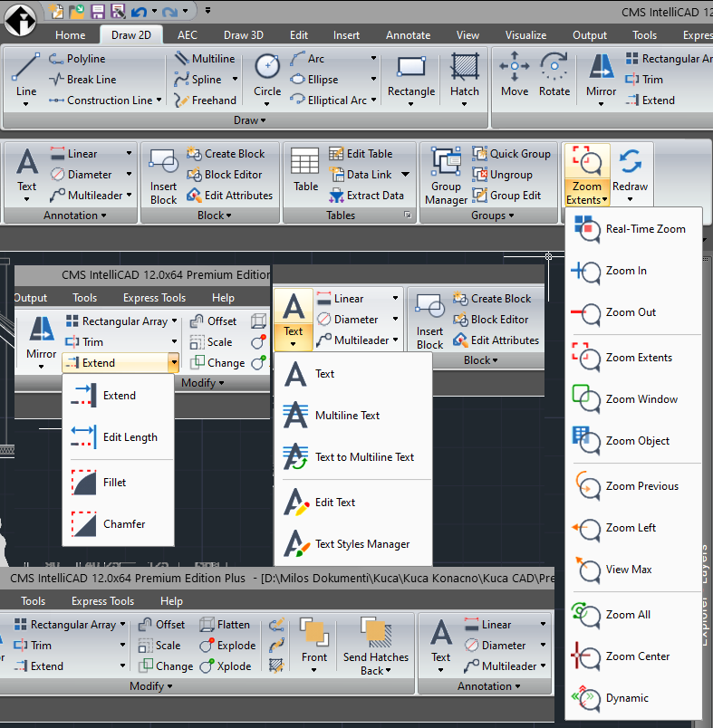The height and width of the screenshot is (728, 713).
Task: Click Send Hatches Back button
Action: pyautogui.click(x=375, y=647)
